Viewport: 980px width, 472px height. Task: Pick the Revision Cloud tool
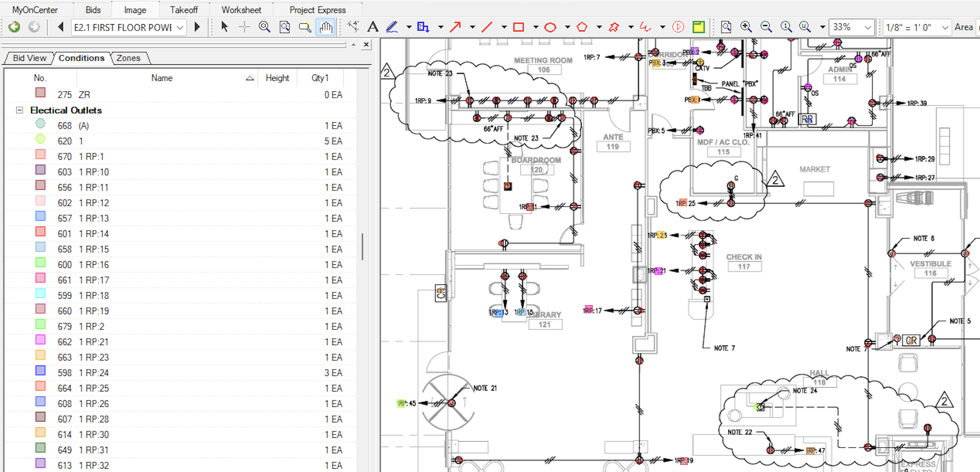pyautogui.click(x=614, y=27)
